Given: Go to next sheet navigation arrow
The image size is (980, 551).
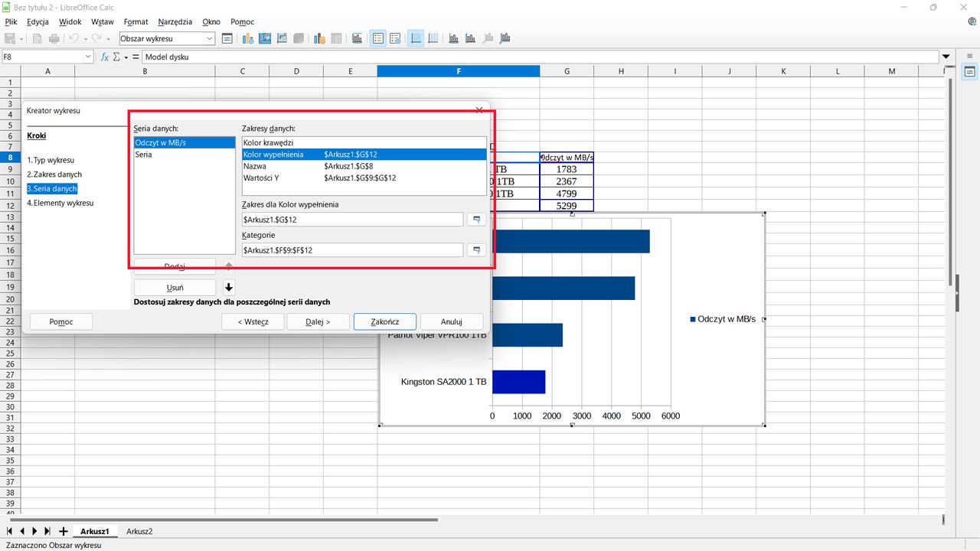Looking at the screenshot, I should pos(34,531).
